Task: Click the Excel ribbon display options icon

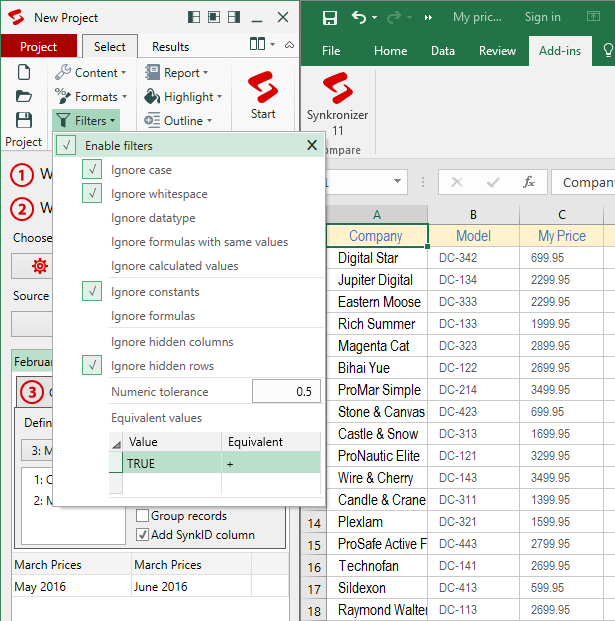Action: [x=593, y=17]
